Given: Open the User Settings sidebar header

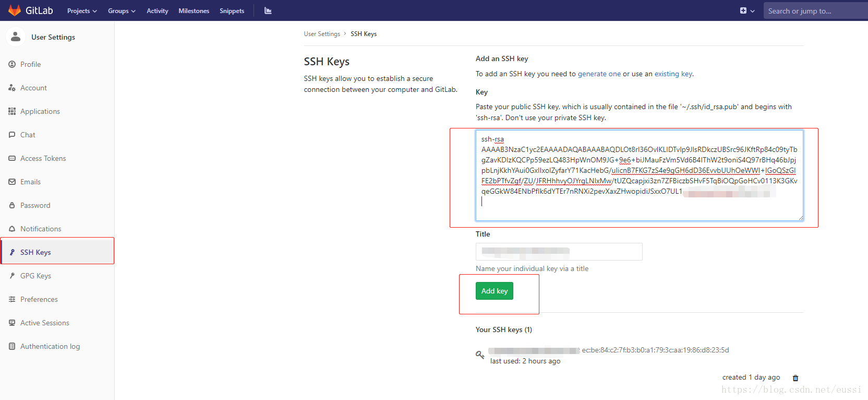Looking at the screenshot, I should [x=53, y=37].
